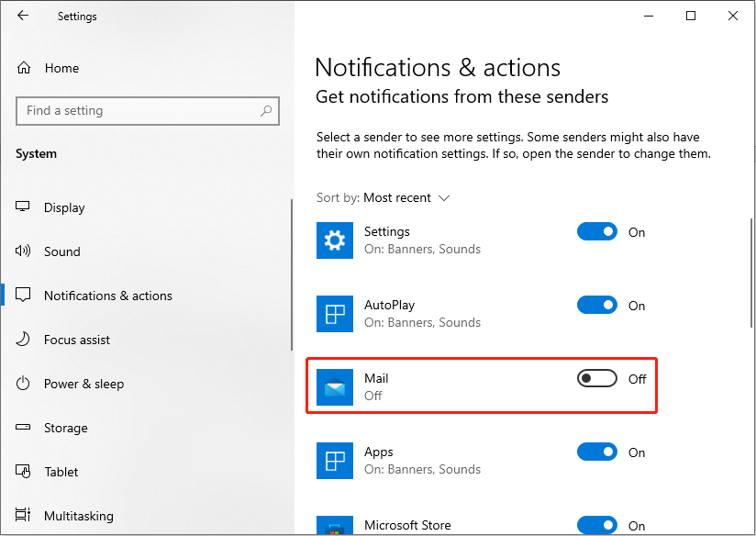Open Home in Settings sidebar
Screen dimensions: 756x536
[61, 68]
